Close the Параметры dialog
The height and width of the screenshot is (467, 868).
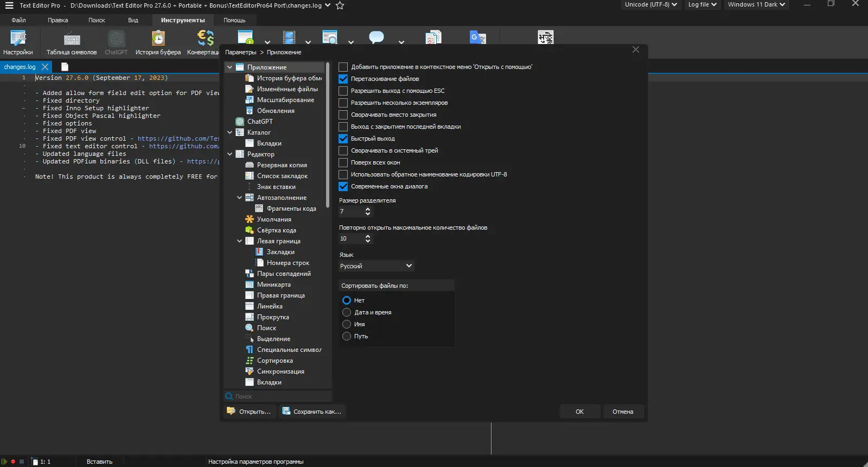[x=636, y=49]
